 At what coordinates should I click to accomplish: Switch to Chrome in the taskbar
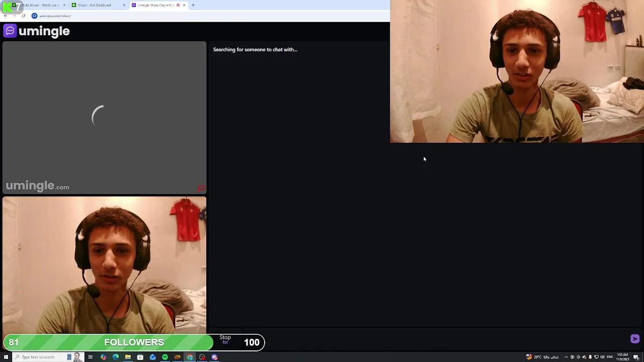[x=190, y=357]
